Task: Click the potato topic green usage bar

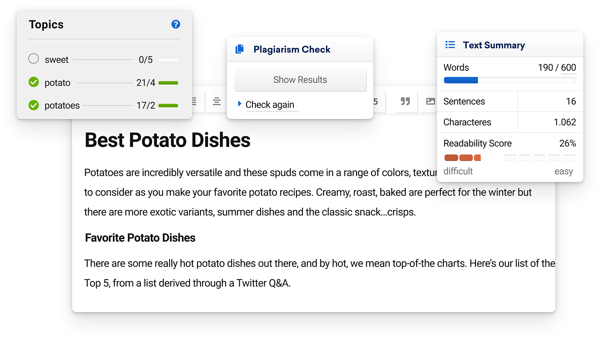Action: coord(168,83)
